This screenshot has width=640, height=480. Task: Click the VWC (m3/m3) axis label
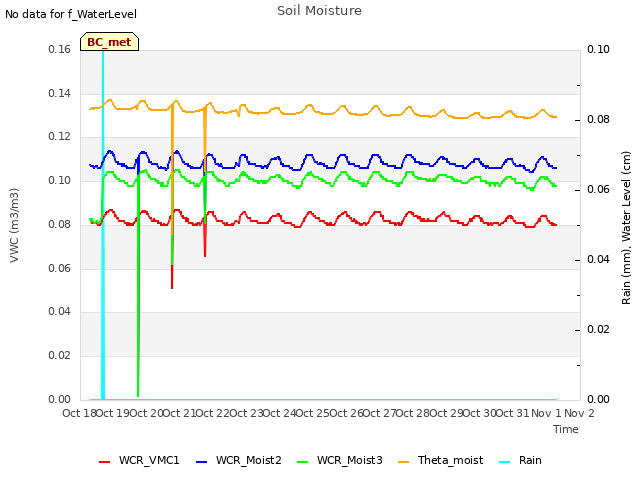pos(14,225)
